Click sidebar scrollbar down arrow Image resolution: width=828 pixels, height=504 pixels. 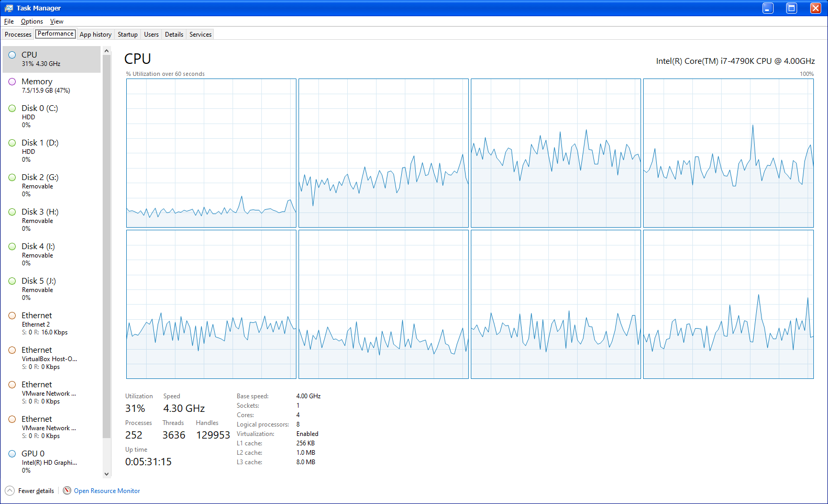pyautogui.click(x=107, y=474)
